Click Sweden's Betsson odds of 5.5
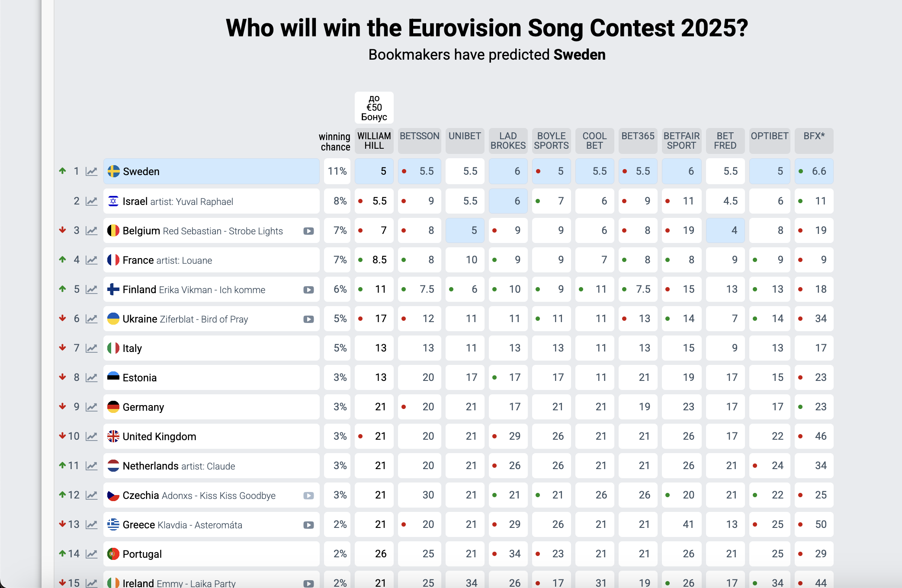The height and width of the screenshot is (588, 902). pos(419,171)
